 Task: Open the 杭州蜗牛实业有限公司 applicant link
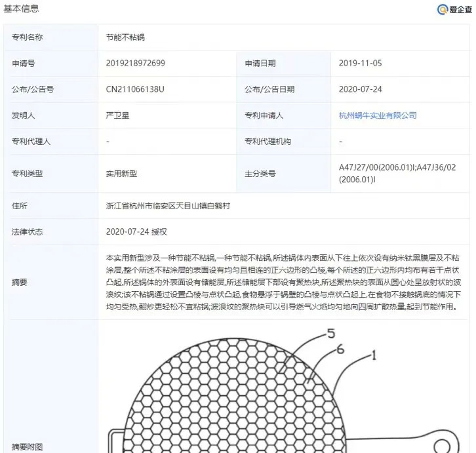click(x=378, y=115)
